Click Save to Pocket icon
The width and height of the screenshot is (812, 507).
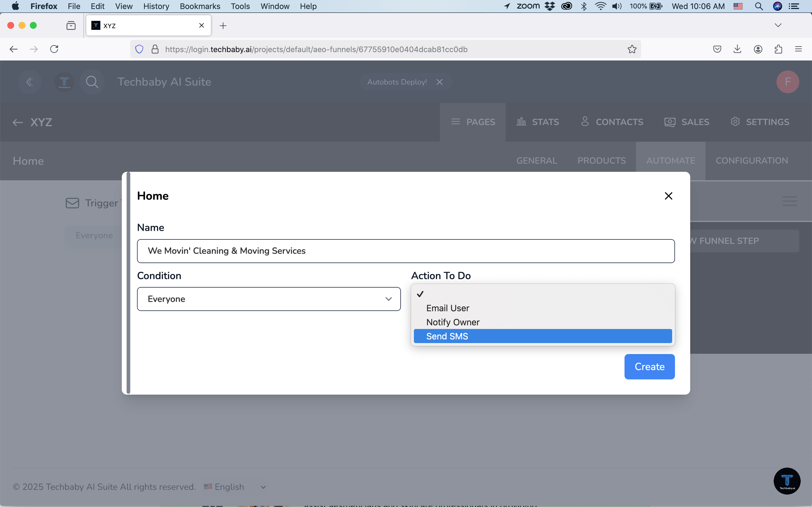tap(717, 49)
